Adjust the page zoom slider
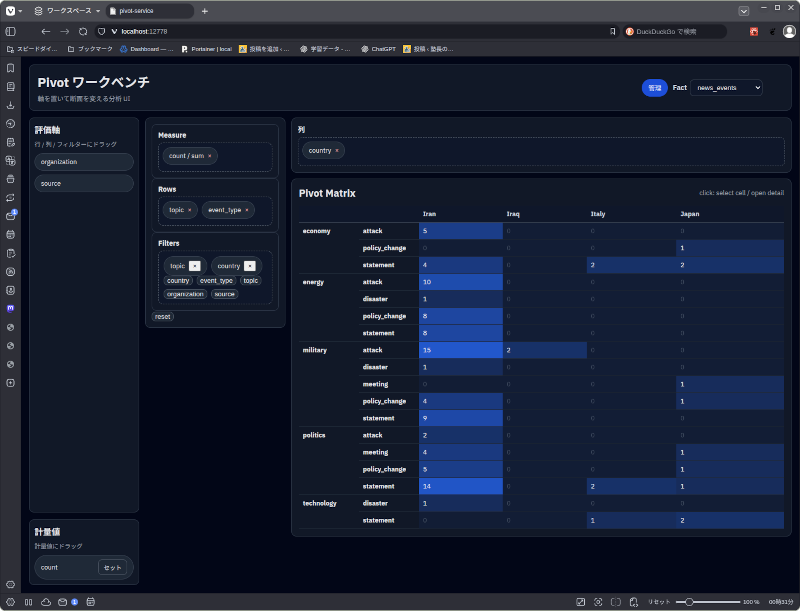The width and height of the screenshot is (800, 611). [690, 602]
